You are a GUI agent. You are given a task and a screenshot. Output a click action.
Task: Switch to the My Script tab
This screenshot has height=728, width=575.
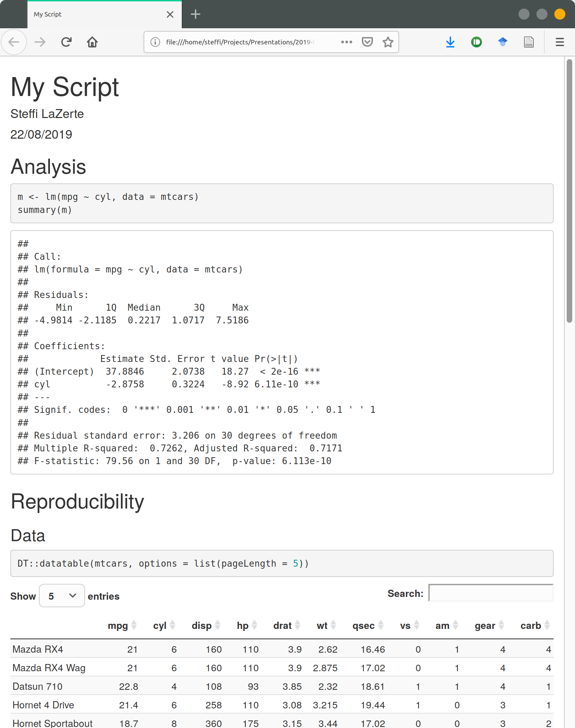click(x=96, y=14)
